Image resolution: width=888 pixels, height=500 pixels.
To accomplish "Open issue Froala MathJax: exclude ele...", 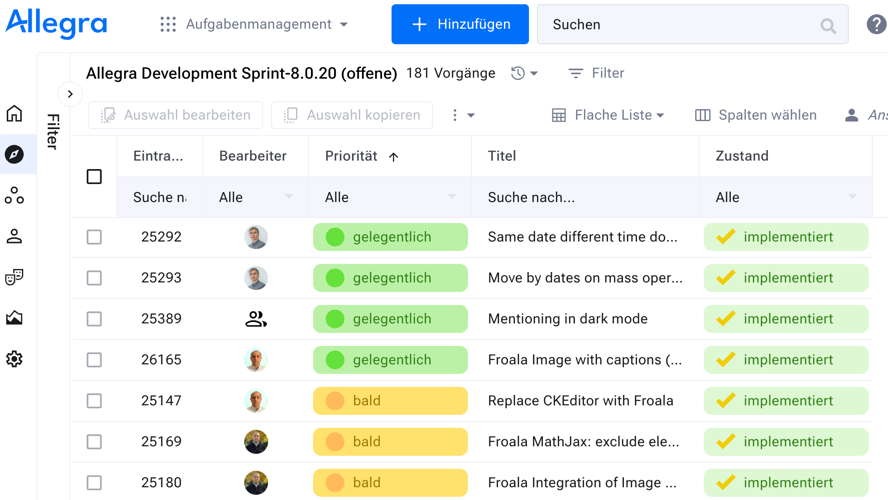I will (583, 442).
